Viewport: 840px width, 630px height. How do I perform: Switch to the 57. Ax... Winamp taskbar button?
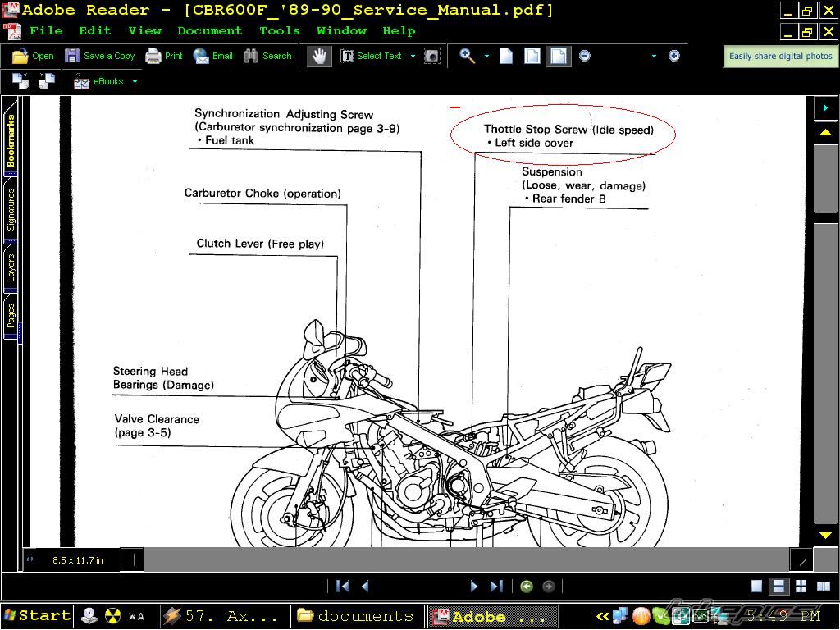(x=225, y=616)
